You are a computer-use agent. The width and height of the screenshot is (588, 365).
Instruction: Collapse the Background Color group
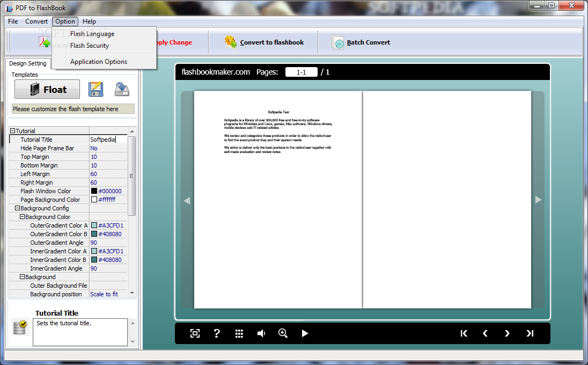[x=22, y=217]
